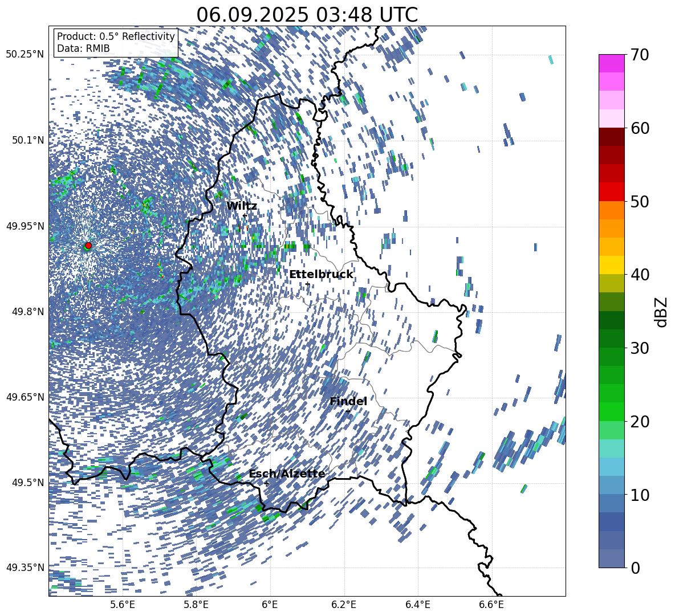Click the dBZ colorbar axis label
This screenshot has height=616, width=675.
662,312
